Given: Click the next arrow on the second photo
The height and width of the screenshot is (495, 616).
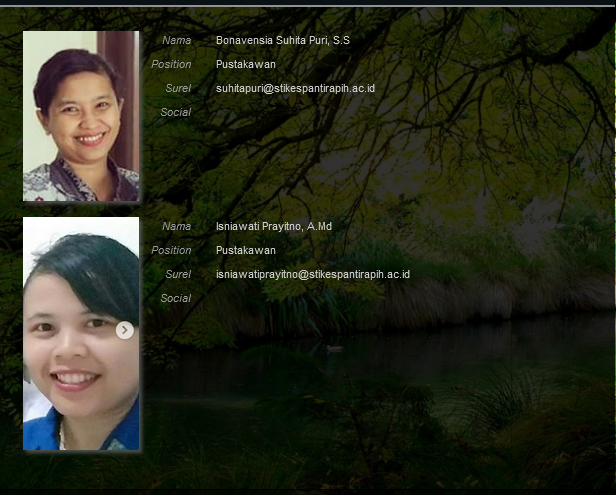Looking at the screenshot, I should 125,330.
